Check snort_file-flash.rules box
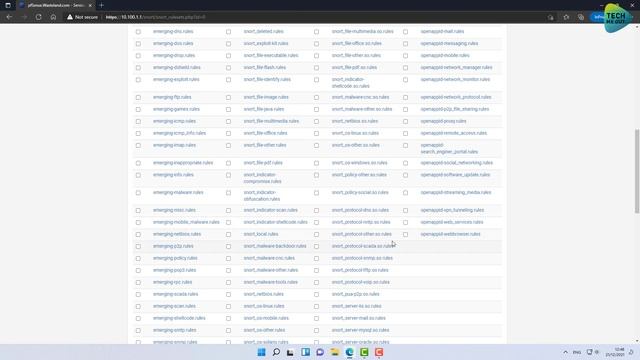The width and height of the screenshot is (640, 360). [229, 68]
